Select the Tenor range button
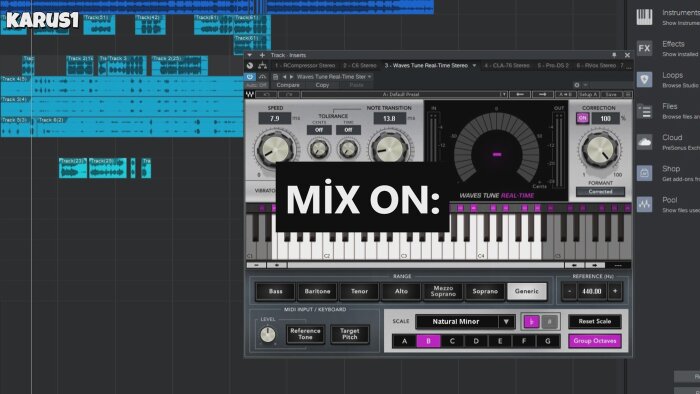 [x=359, y=291]
